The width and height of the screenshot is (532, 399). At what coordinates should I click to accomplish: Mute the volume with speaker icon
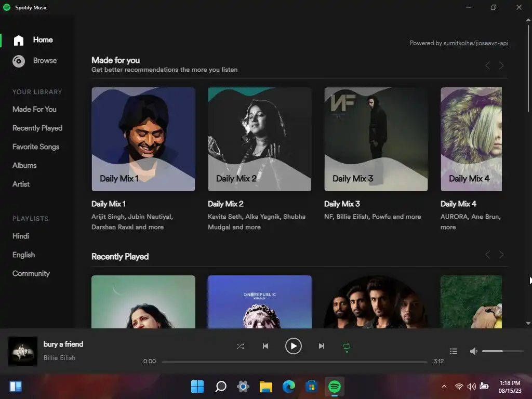pyautogui.click(x=474, y=351)
